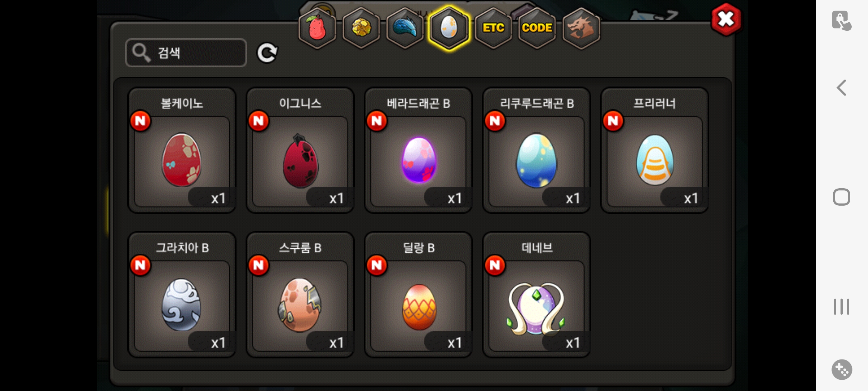
Task: Tap the Android back arrow
Action: [842, 88]
